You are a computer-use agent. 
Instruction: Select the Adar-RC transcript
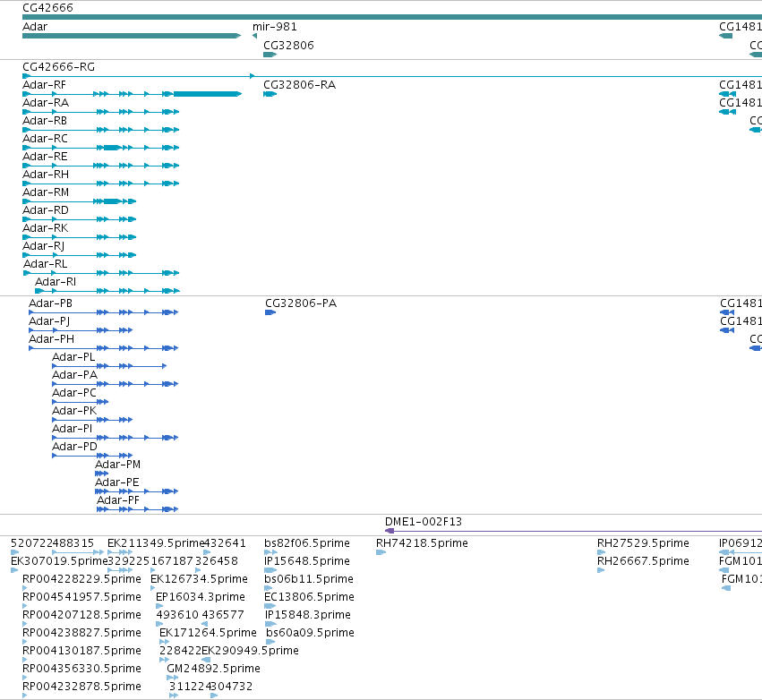pyautogui.click(x=100, y=148)
